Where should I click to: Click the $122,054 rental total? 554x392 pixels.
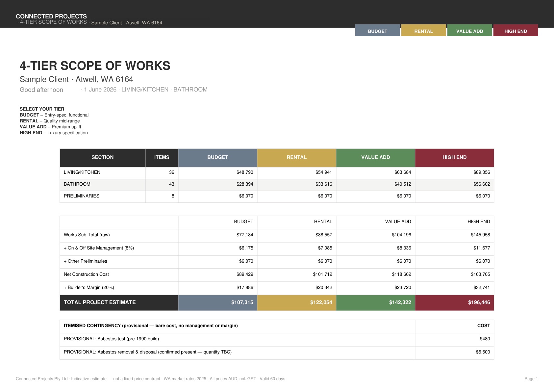coord(321,302)
